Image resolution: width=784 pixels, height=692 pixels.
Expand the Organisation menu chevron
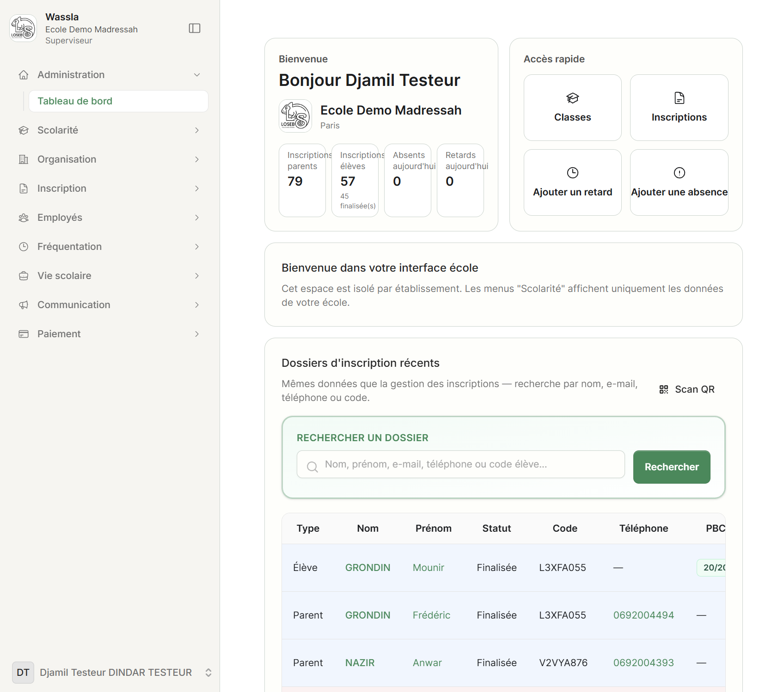(197, 159)
